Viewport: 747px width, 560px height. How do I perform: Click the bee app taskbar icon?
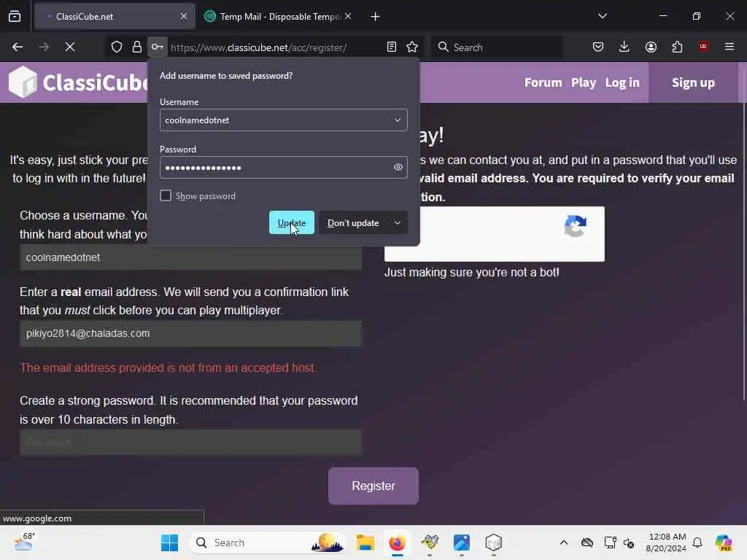[430, 542]
